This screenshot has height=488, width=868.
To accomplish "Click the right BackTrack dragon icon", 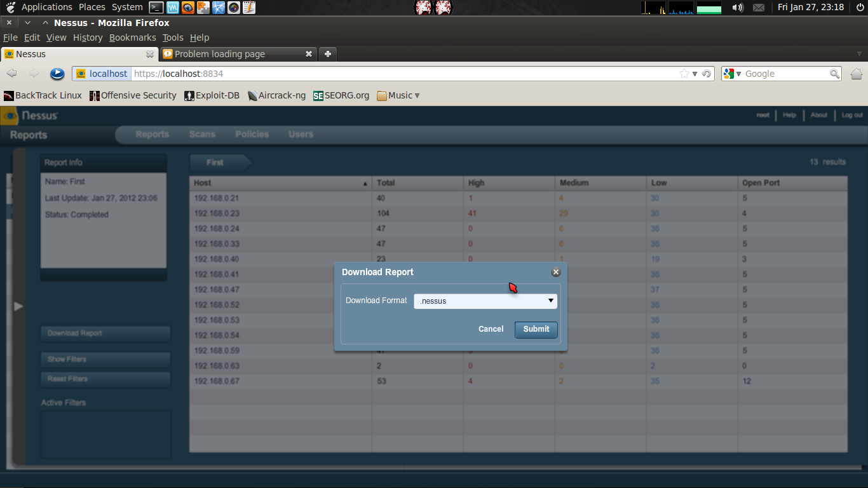I will pyautogui.click(x=444, y=8).
